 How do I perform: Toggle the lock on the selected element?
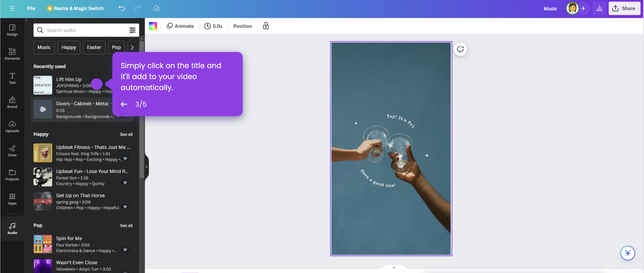265,26
